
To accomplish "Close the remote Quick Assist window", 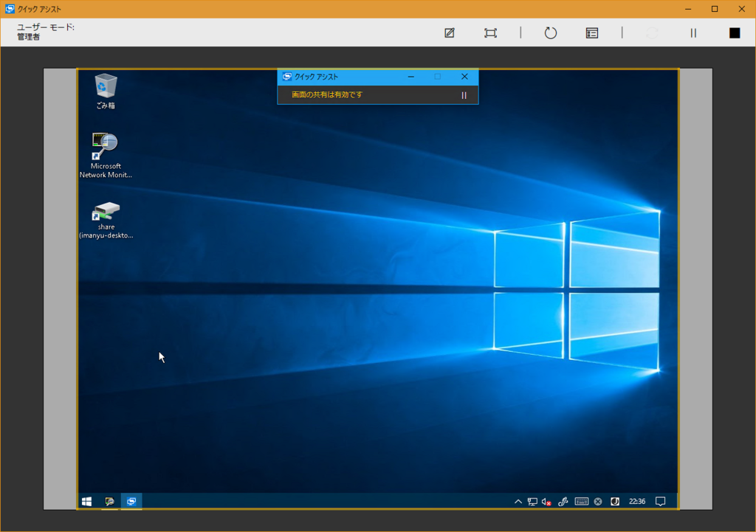I will coord(464,77).
